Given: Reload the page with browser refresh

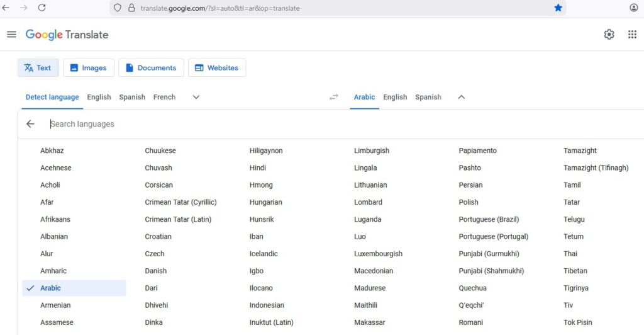Looking at the screenshot, I should (42, 8).
